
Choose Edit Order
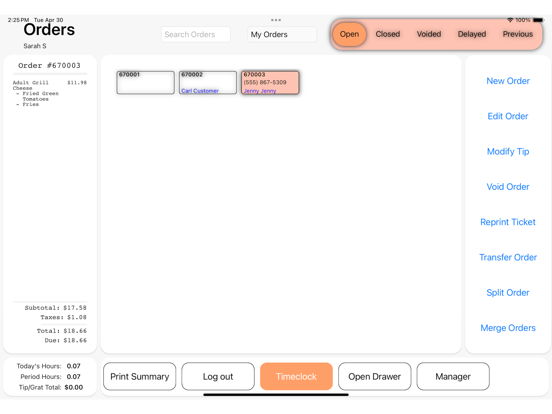click(508, 116)
